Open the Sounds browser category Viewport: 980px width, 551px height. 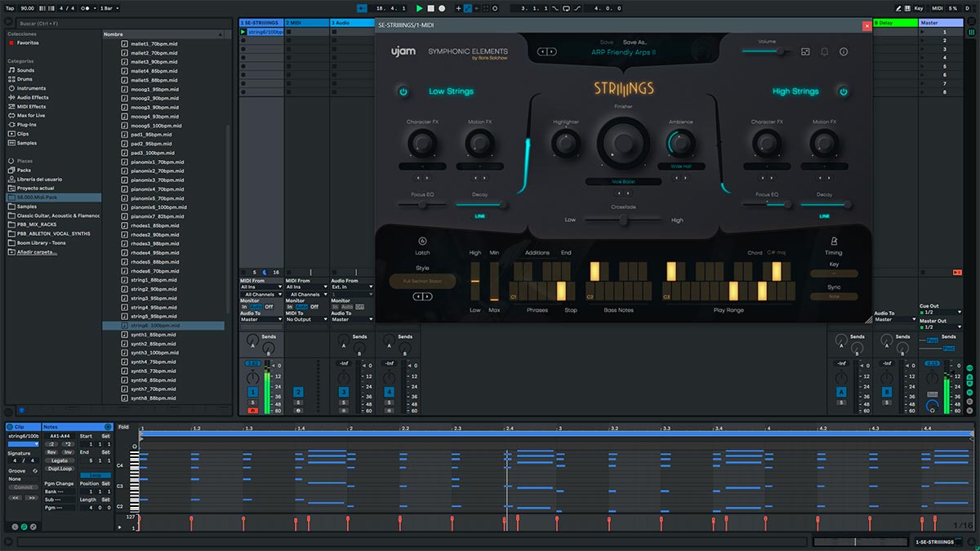click(25, 70)
